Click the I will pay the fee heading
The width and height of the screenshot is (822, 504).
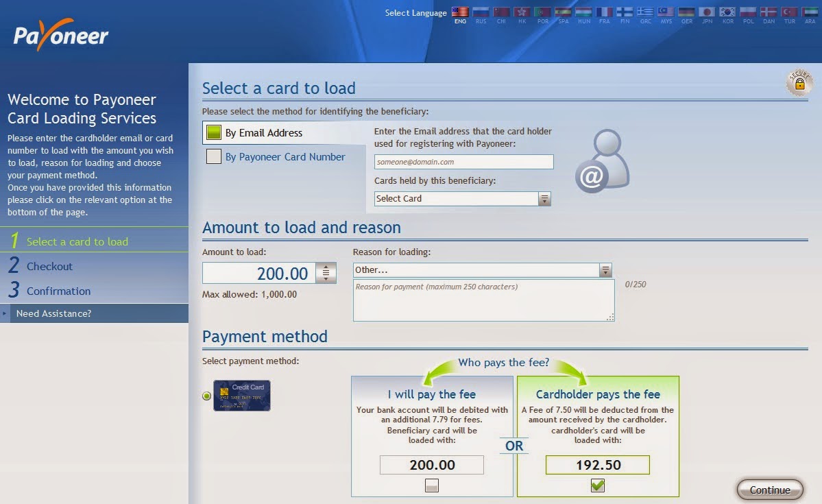pyautogui.click(x=431, y=394)
